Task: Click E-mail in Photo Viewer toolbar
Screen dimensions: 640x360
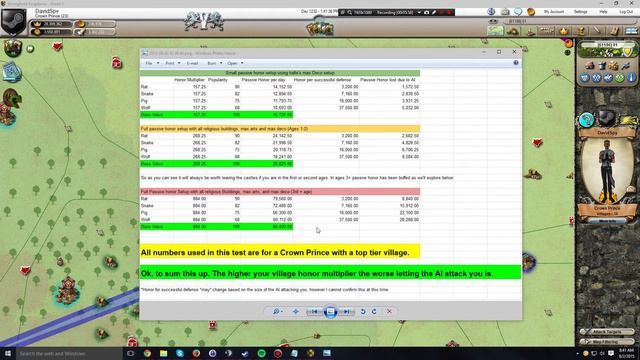Action: point(192,63)
